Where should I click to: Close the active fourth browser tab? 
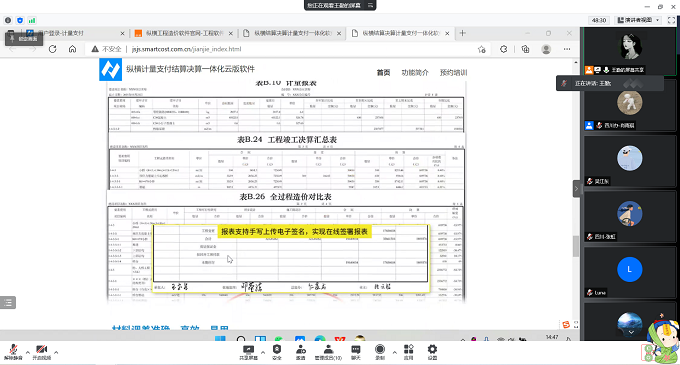447,33
